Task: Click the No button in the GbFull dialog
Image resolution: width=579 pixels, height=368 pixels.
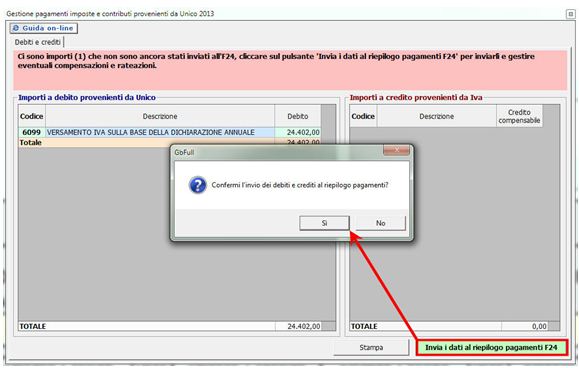Action: click(380, 223)
